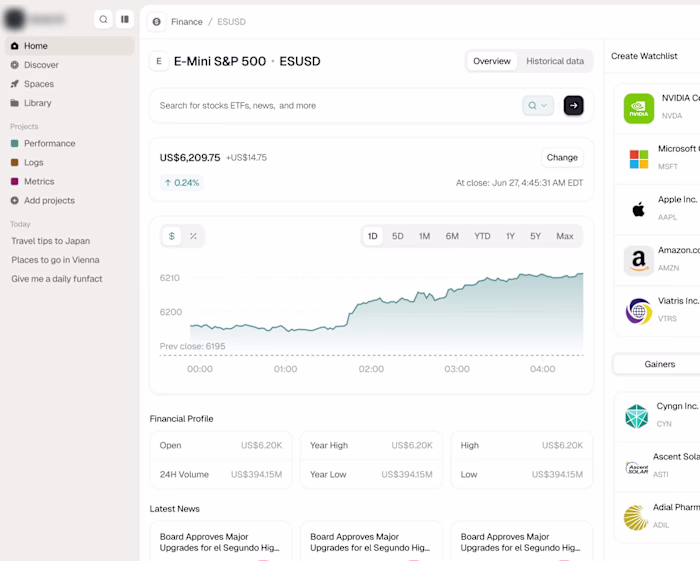
Task: Open 'Travel tips to Japan' chat
Action: pos(50,241)
